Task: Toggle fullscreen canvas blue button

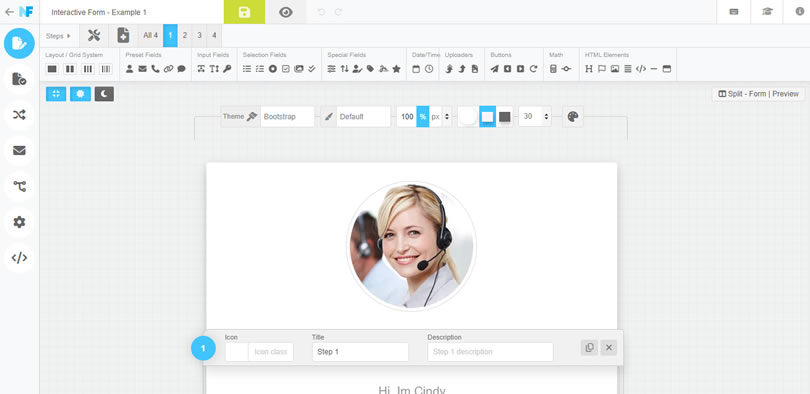Action: pyautogui.click(x=56, y=94)
